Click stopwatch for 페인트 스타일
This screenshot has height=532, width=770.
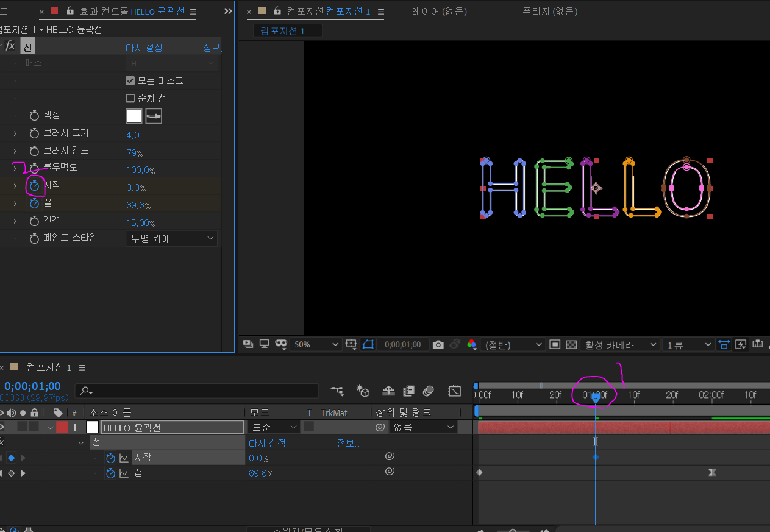coord(34,238)
